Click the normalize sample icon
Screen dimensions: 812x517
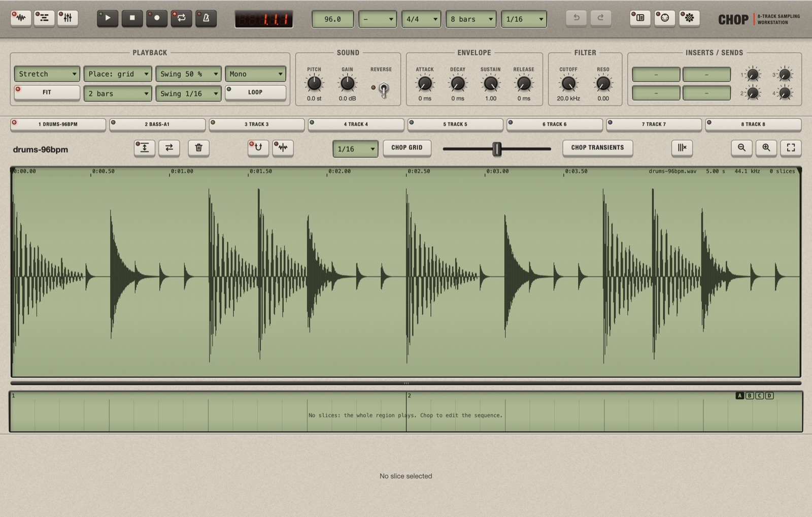[145, 148]
